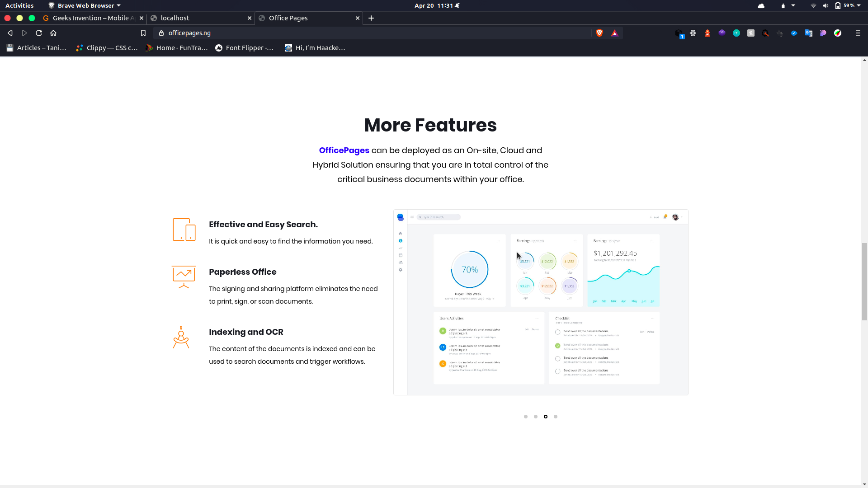868x488 pixels.
Task: Open the purple Bootstrap box extension
Action: (722, 33)
